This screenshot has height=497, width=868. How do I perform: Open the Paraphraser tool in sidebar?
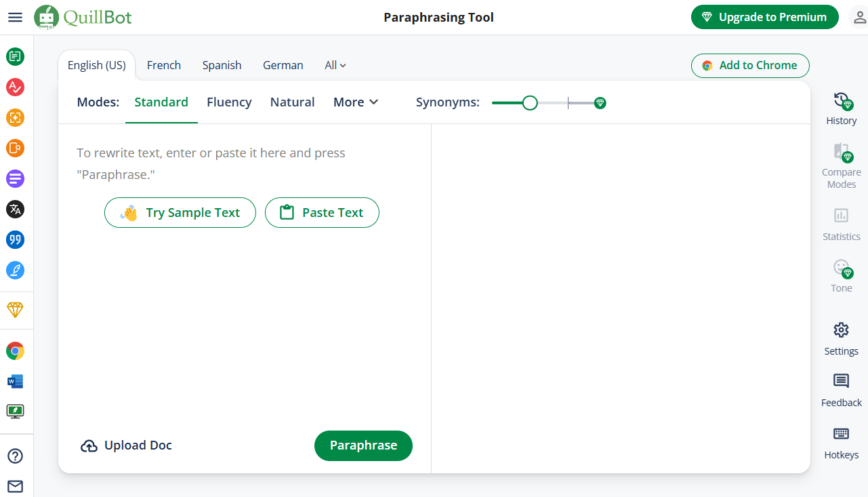[x=15, y=56]
